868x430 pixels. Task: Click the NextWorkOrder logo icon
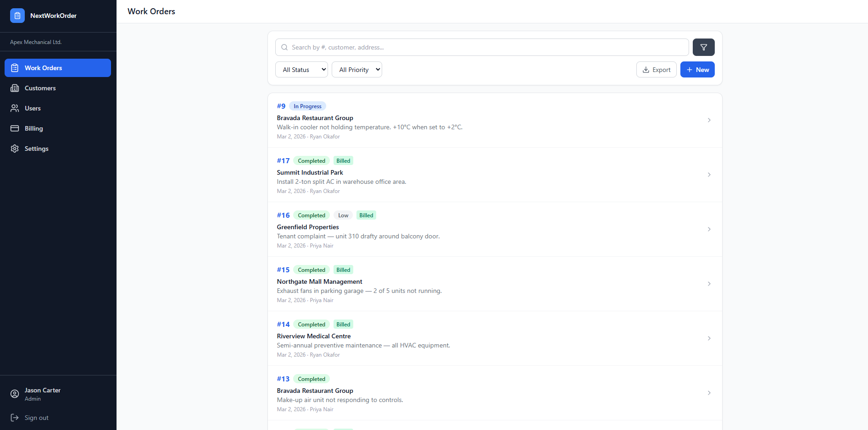[17, 15]
